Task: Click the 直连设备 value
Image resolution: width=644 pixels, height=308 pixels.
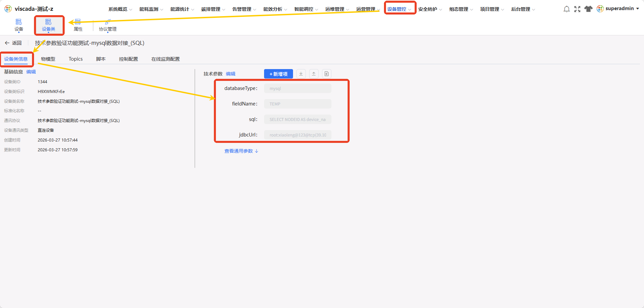Action: [x=46, y=130]
